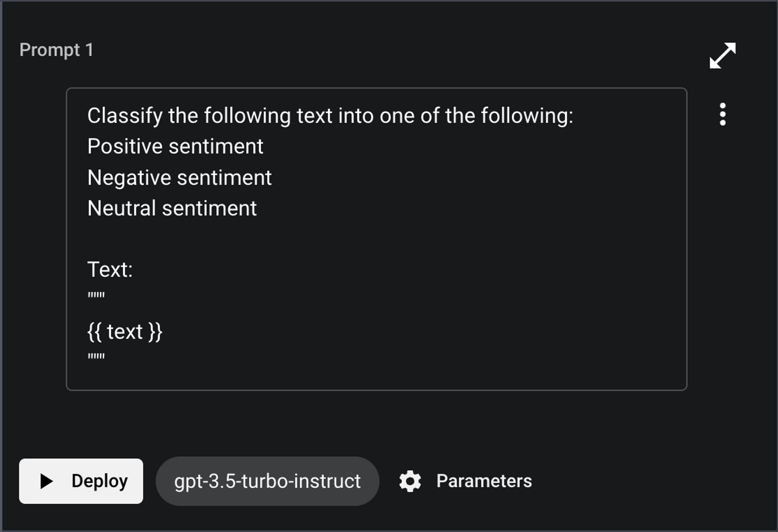Select the Prompt 1 title
The image size is (778, 532).
click(56, 50)
